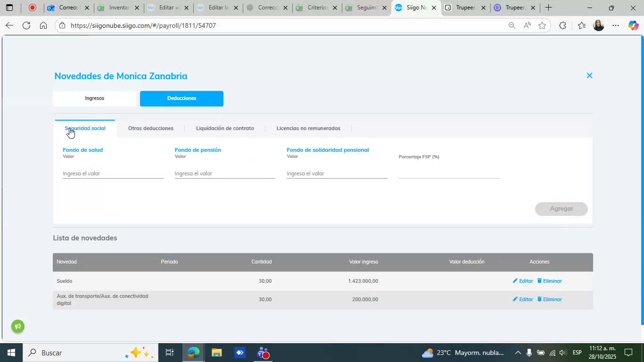Image resolution: width=644 pixels, height=362 pixels.
Task: Open the volume control tray icon
Action: click(563, 353)
